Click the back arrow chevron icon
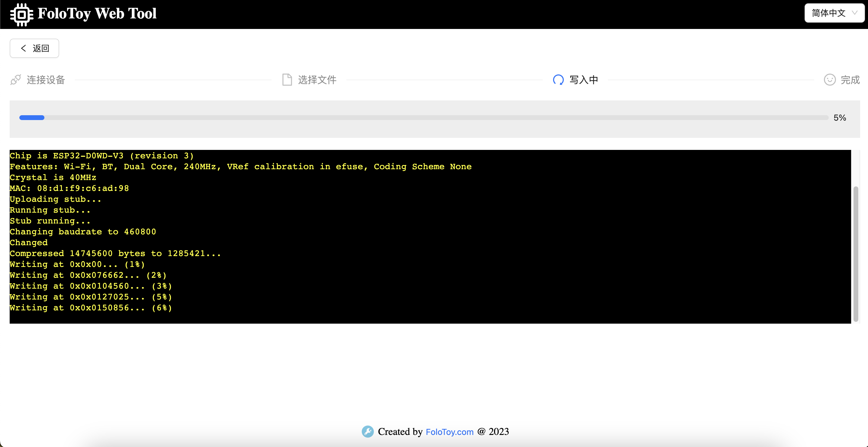 (23, 48)
